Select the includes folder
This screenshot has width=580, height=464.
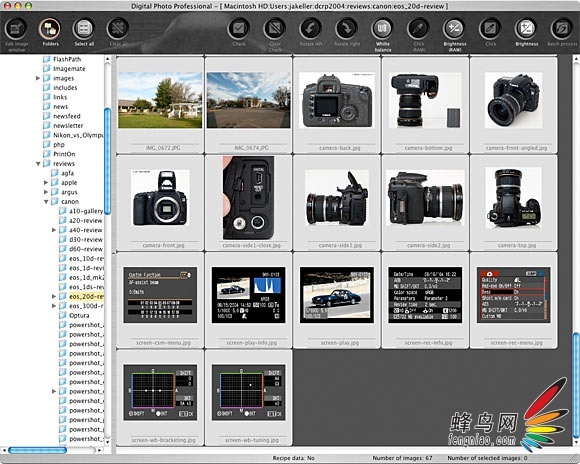(x=60, y=88)
